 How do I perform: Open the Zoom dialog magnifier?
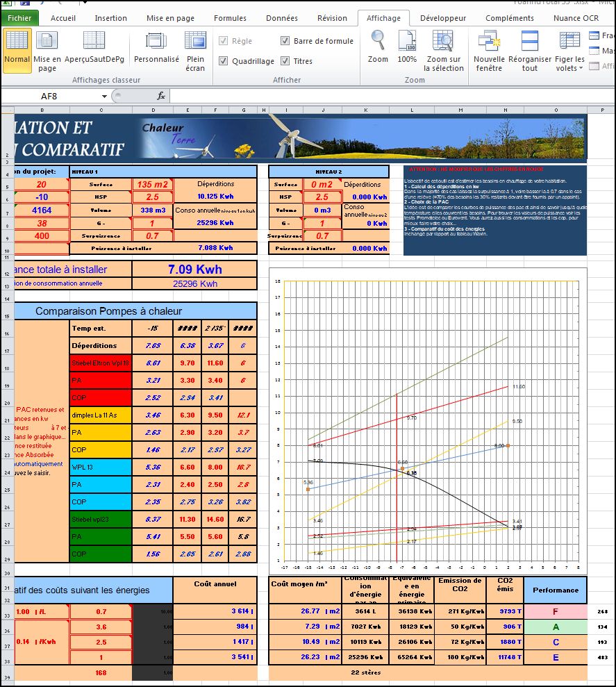pyautogui.click(x=378, y=47)
